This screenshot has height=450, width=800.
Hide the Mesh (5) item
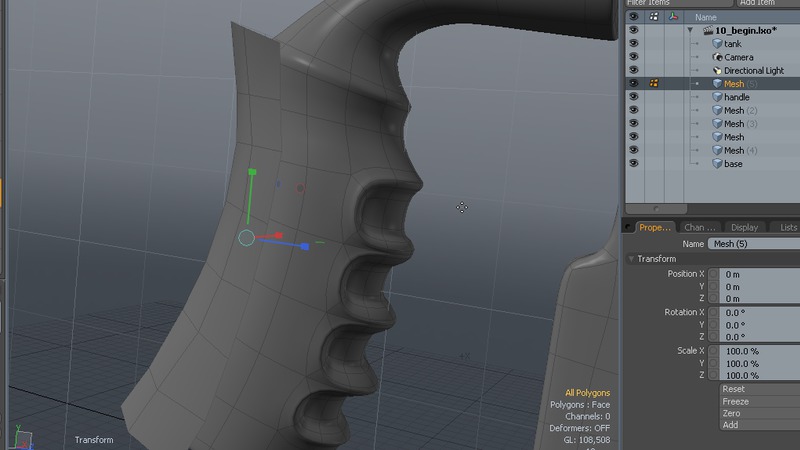634,83
